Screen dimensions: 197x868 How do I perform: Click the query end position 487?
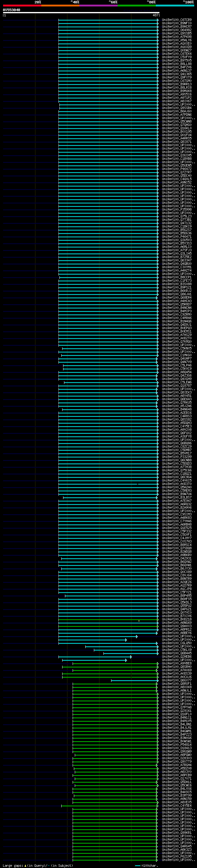tap(155, 15)
